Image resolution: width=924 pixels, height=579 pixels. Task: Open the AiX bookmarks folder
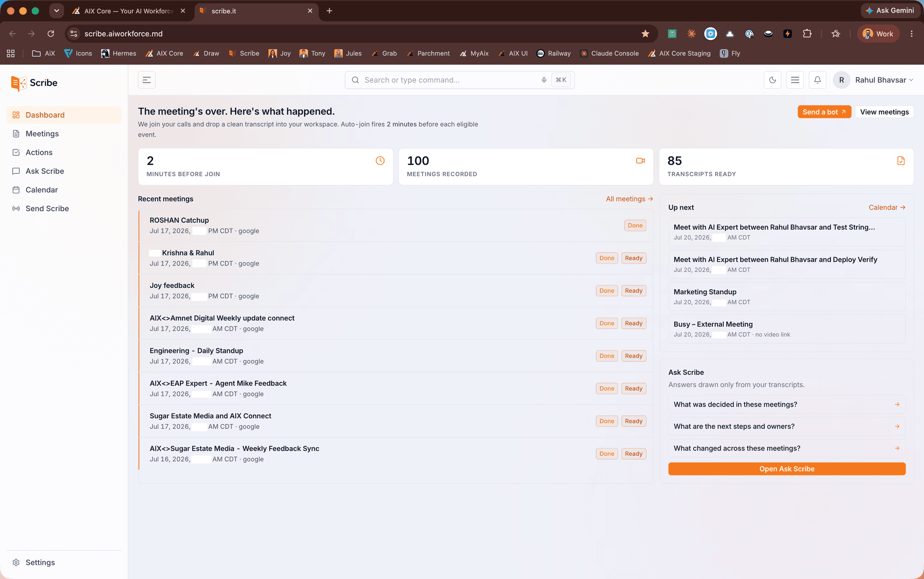(x=43, y=53)
